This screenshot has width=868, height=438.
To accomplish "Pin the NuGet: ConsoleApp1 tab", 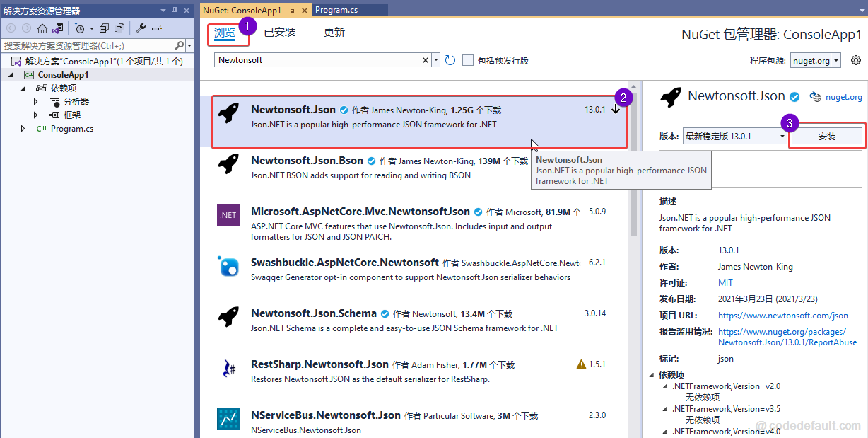I will pos(291,11).
